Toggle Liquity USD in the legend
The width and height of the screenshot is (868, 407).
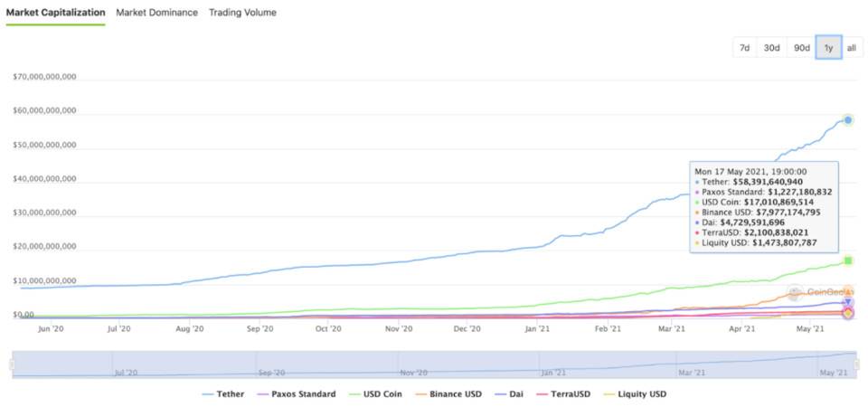pyautogui.click(x=634, y=394)
